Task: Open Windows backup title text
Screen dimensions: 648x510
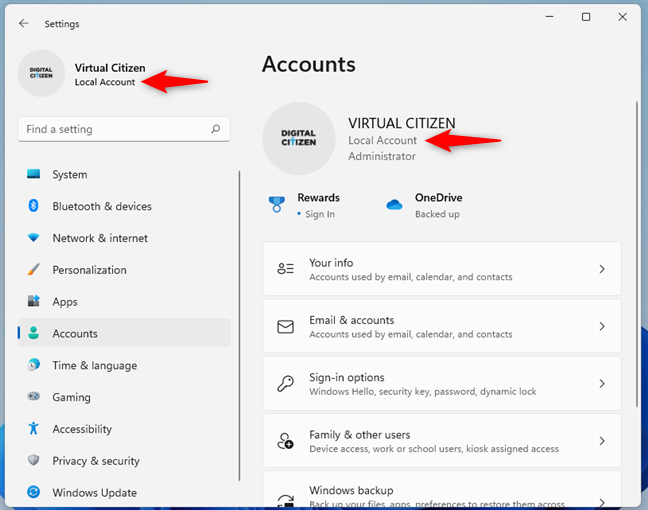Action: [351, 490]
